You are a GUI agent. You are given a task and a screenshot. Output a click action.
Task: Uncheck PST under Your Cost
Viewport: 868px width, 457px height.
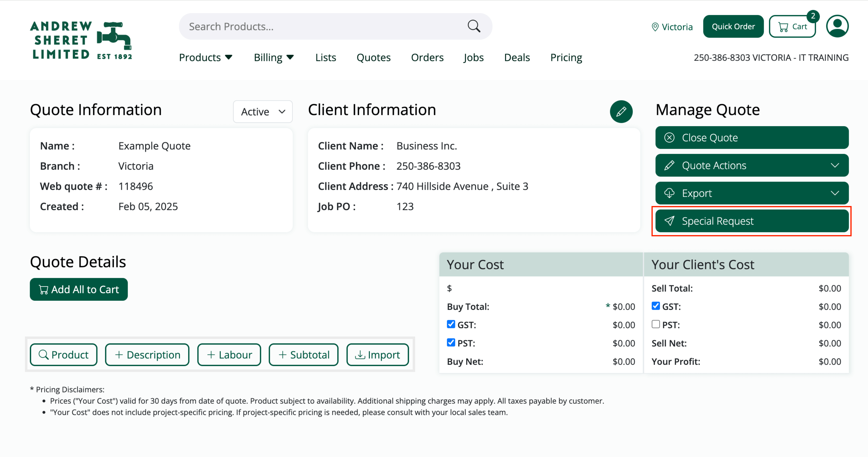pos(451,343)
